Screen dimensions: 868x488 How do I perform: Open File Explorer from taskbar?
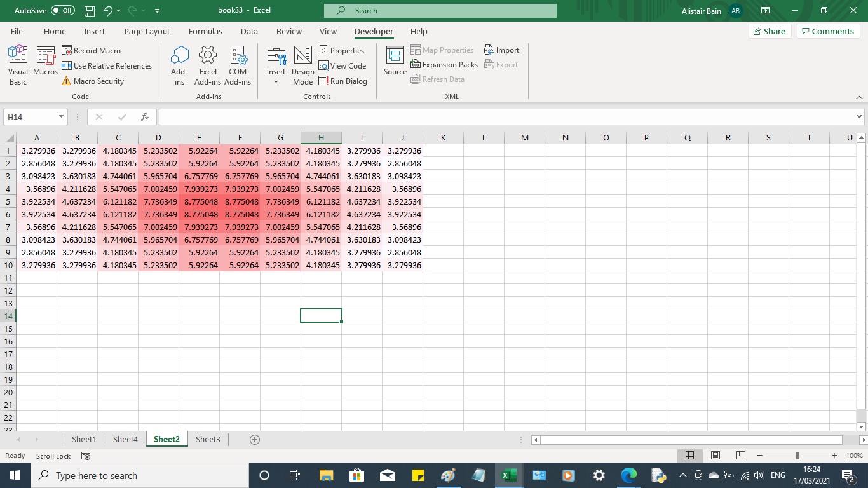tap(326, 475)
